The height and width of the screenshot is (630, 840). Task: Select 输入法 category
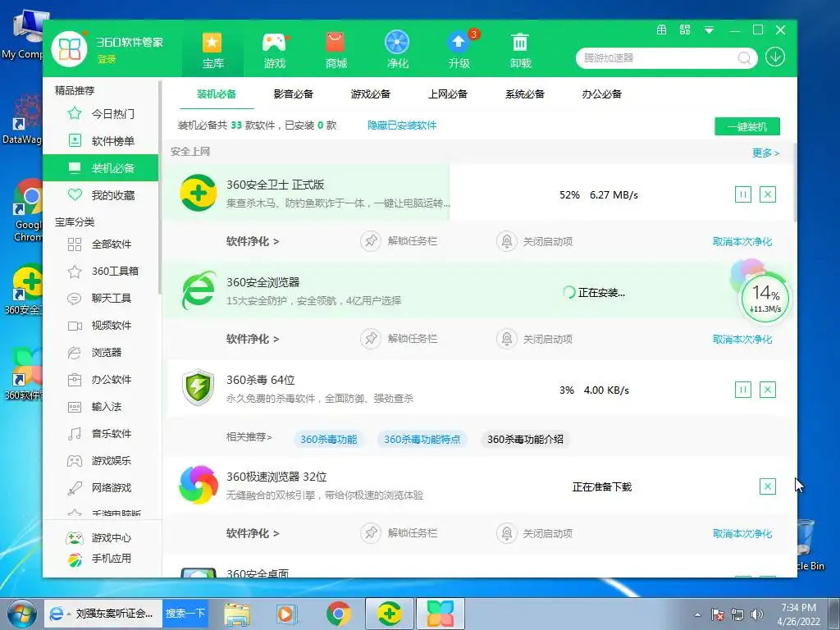(101, 407)
